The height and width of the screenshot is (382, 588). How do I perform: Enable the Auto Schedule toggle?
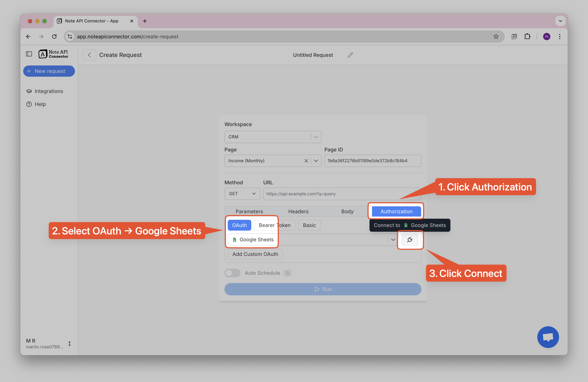click(x=232, y=273)
